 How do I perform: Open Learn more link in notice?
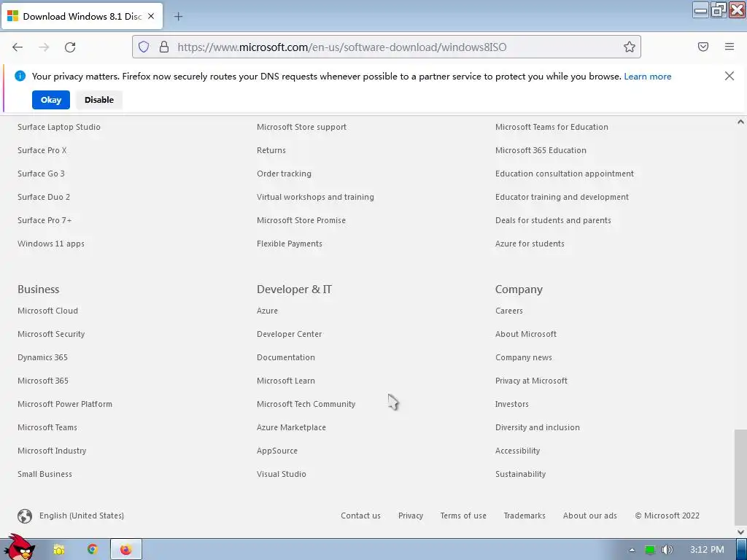click(x=648, y=76)
